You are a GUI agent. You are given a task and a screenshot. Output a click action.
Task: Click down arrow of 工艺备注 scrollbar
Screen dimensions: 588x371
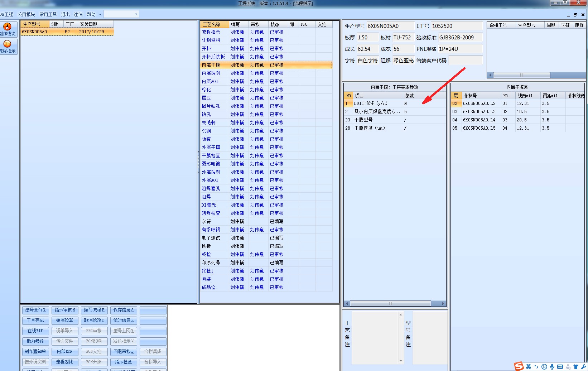click(x=401, y=361)
